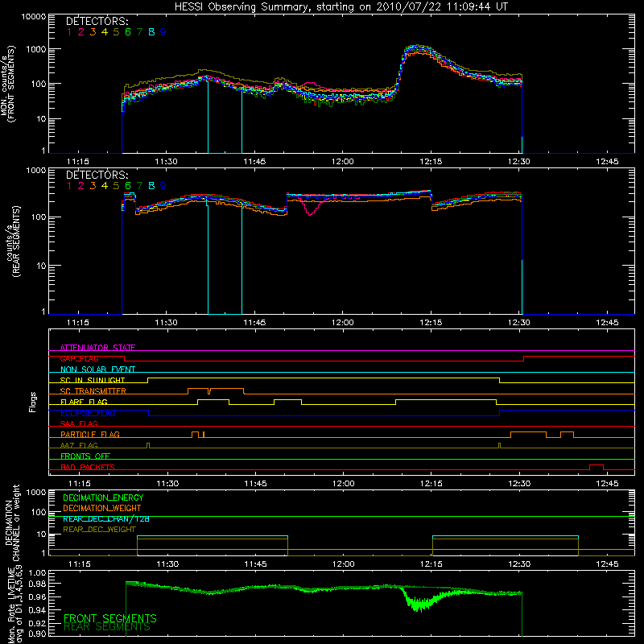Click yellow detector 4 in the rear segments legend
The image size is (644, 644).
105,186
